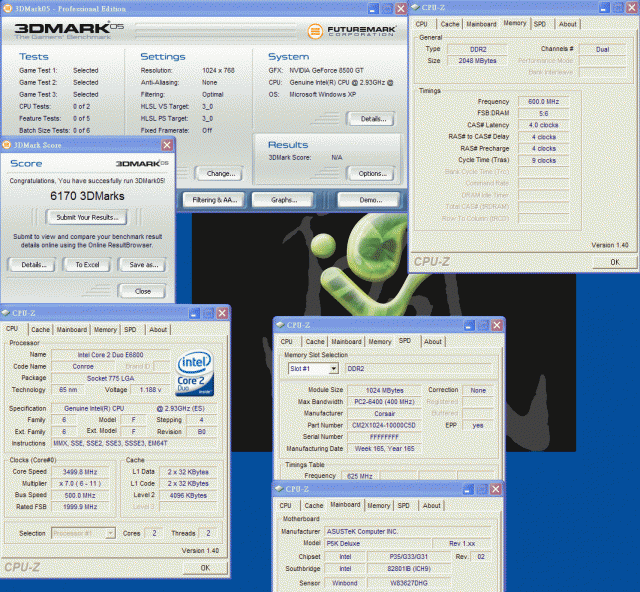Viewport: 640px width, 592px height.
Task: Click OK in CPU-Z CPU window
Action: click(x=205, y=568)
